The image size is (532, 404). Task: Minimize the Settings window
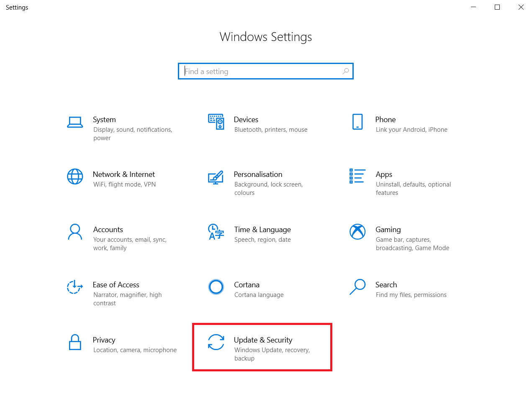[x=473, y=7]
